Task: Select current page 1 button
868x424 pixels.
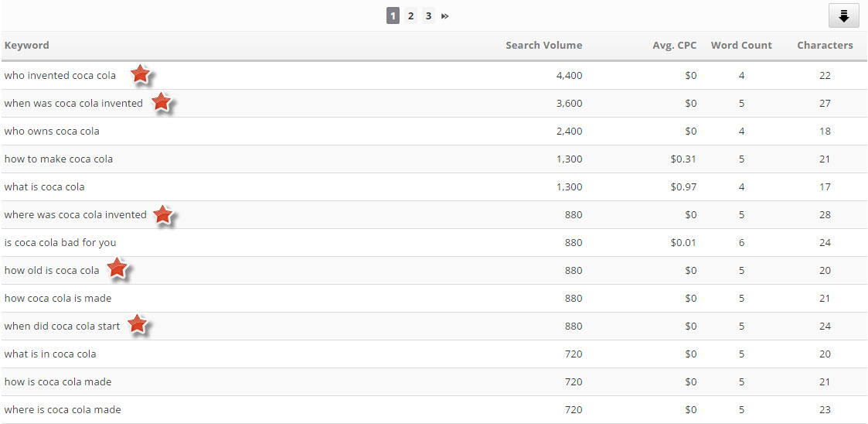Action: (x=393, y=15)
